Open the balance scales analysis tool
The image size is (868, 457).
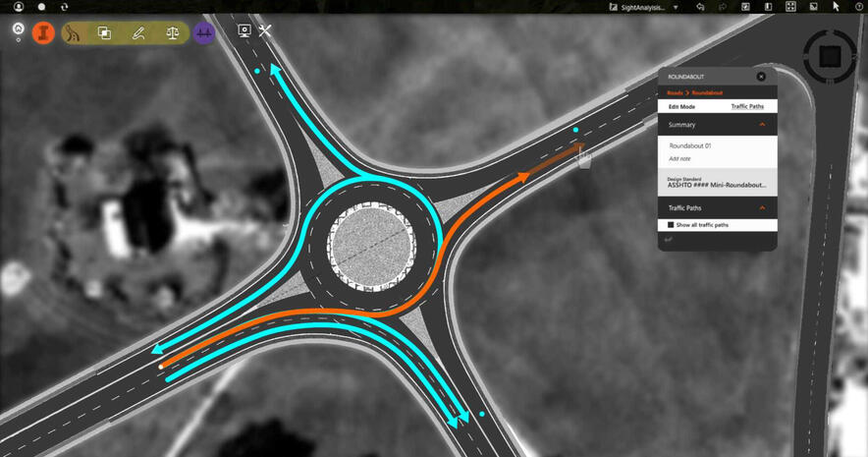coord(173,32)
